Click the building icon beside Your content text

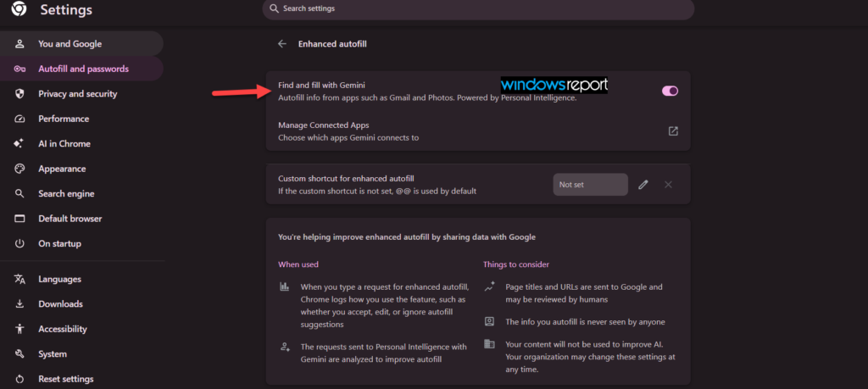pyautogui.click(x=489, y=343)
